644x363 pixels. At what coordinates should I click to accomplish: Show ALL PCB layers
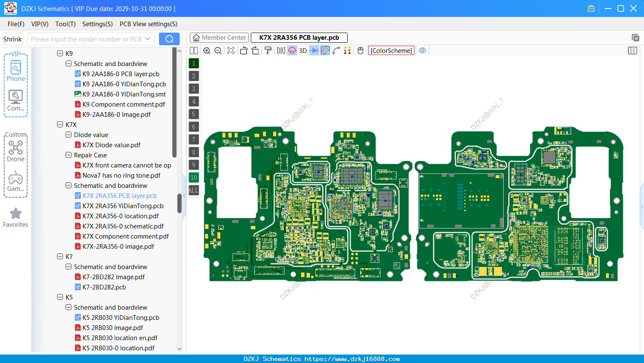pos(194,190)
